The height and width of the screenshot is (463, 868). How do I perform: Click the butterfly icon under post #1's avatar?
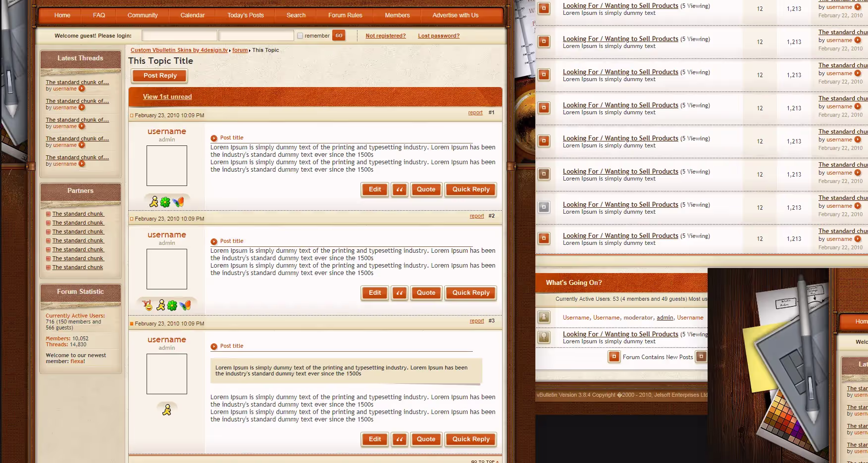[x=178, y=202]
